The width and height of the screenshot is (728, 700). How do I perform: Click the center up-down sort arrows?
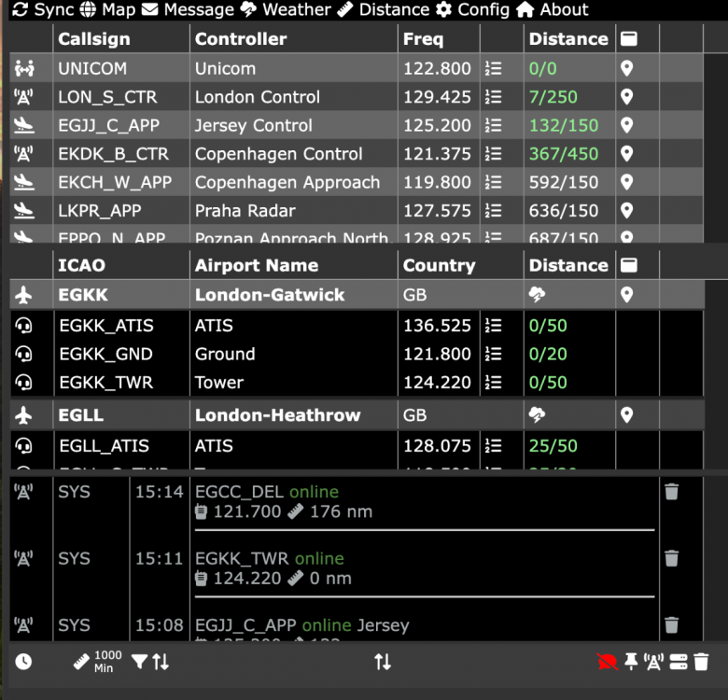(383, 662)
